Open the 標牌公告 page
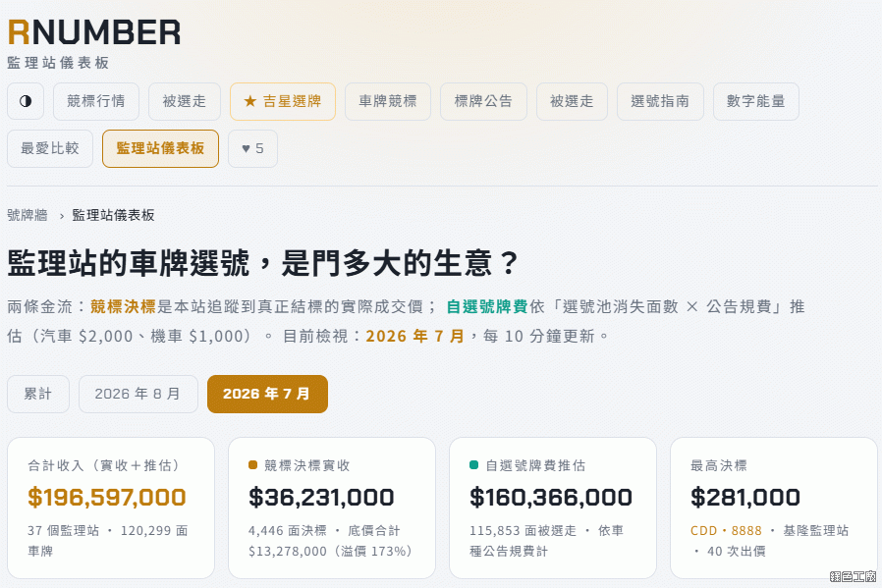The height and width of the screenshot is (588, 882). (x=484, y=101)
